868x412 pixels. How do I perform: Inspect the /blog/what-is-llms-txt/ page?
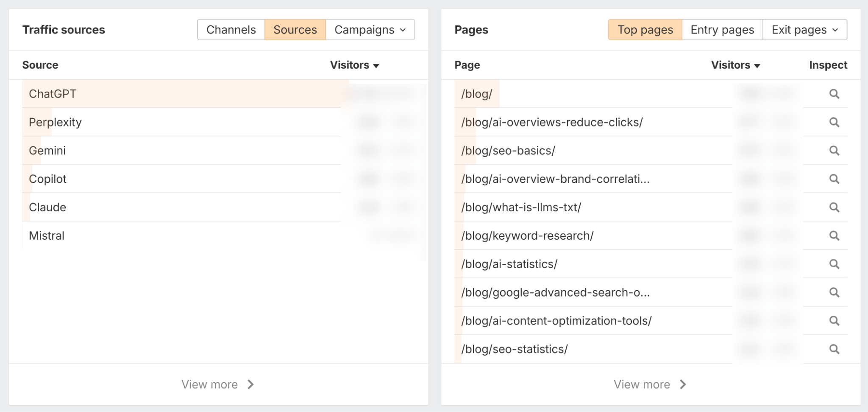[x=835, y=207]
